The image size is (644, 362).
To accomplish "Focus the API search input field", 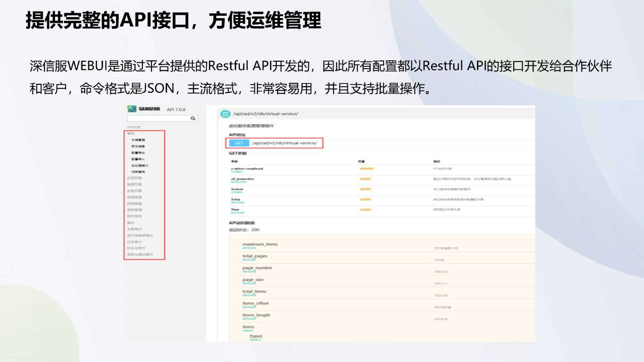I will 163,118.
